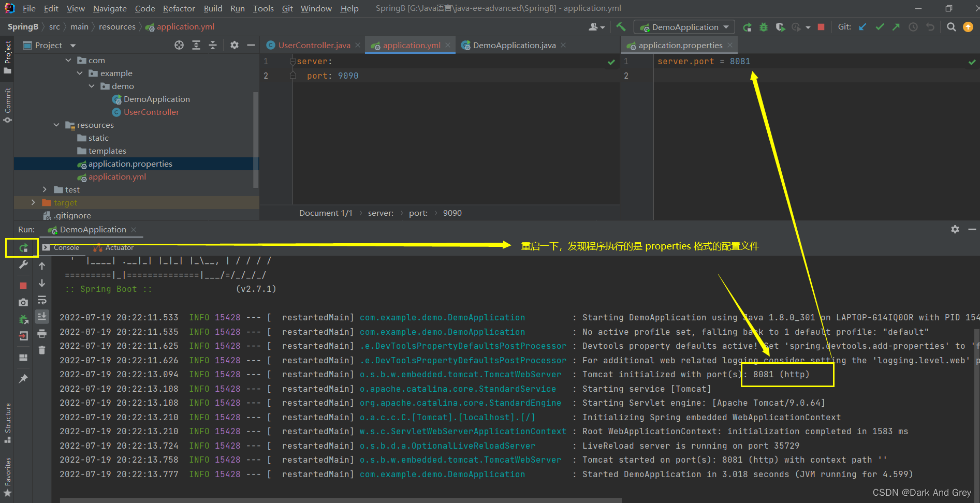Image resolution: width=980 pixels, height=503 pixels.
Task: Toggle scroll to end of console
Action: coord(42,316)
